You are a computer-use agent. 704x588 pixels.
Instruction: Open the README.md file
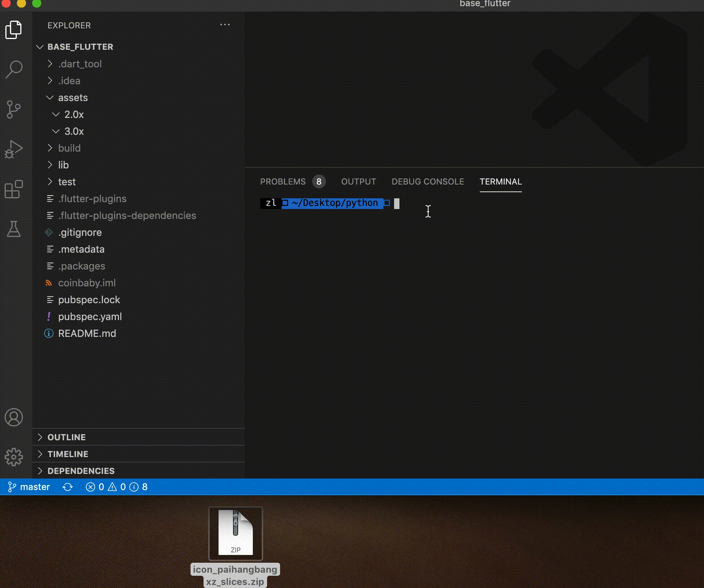click(x=139, y=333)
